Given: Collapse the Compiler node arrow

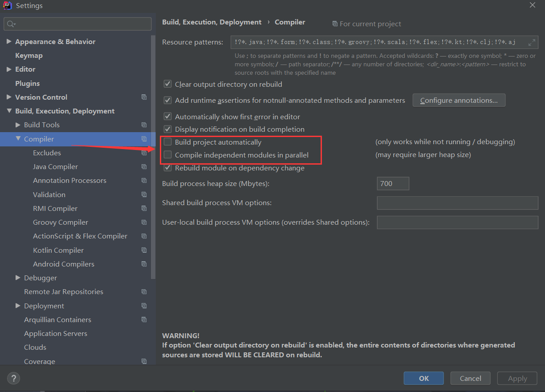Looking at the screenshot, I should tap(18, 139).
